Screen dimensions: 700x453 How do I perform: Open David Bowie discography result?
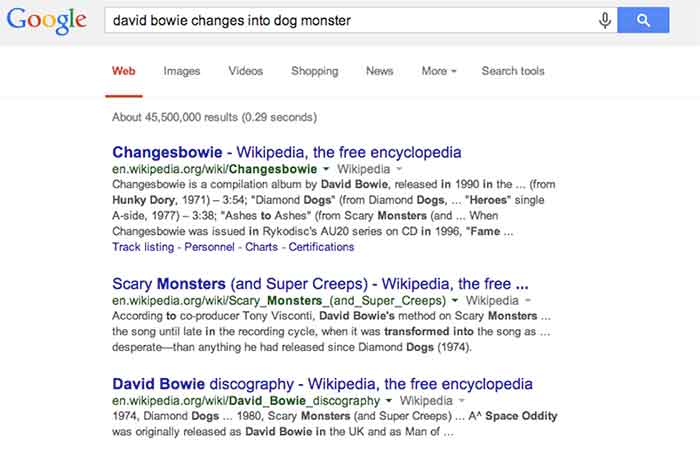322,383
